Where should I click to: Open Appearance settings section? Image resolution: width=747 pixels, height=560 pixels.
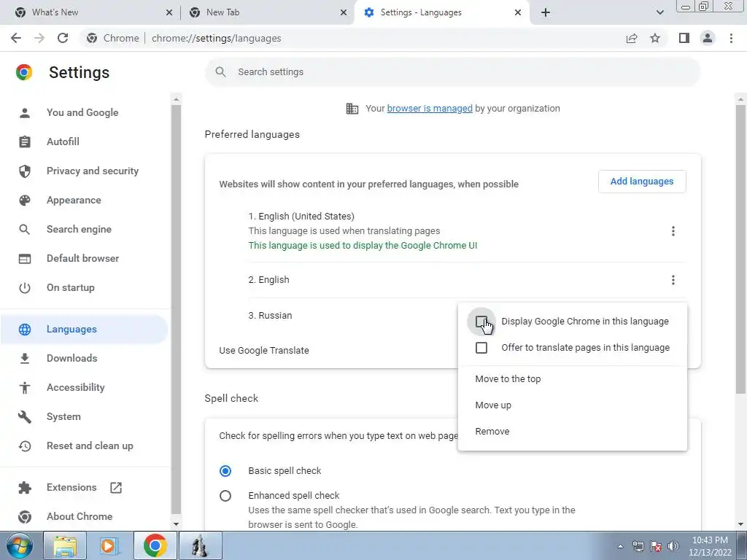click(x=74, y=200)
